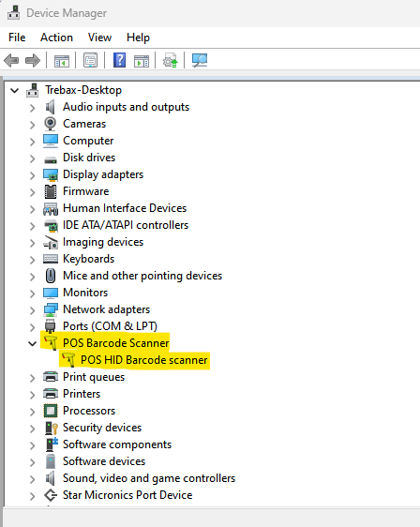The height and width of the screenshot is (527, 420).
Task: Collapse the POS Barcode Scanner category
Action: pos(32,344)
